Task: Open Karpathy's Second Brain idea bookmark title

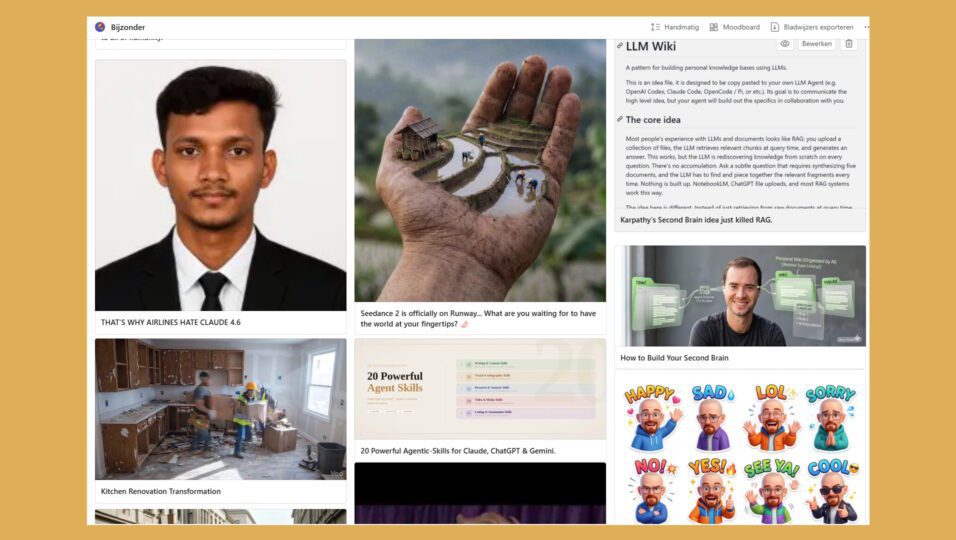Action: click(696, 220)
